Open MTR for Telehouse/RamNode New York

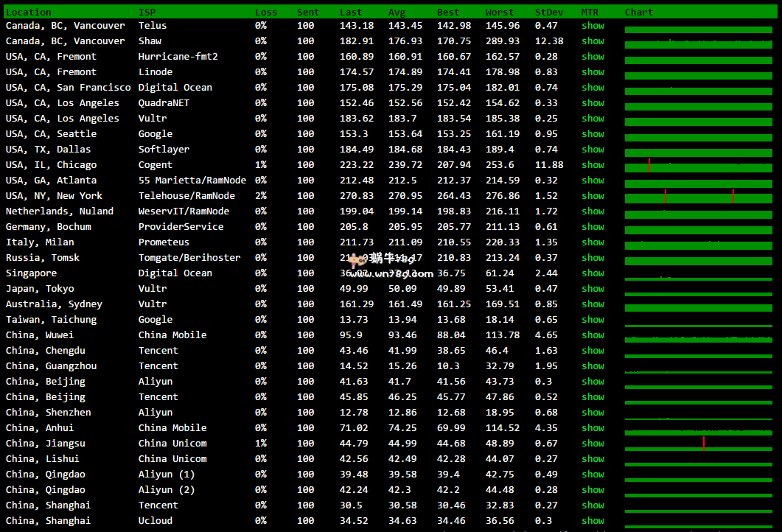593,196
